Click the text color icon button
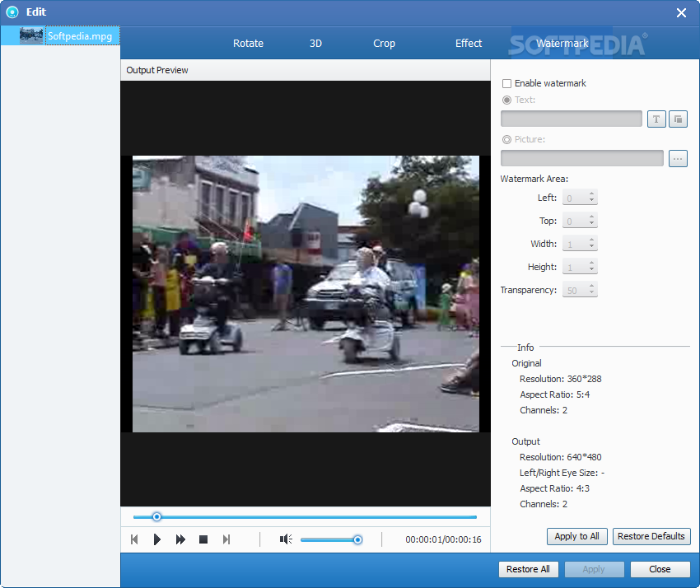The image size is (700, 588). pos(678,119)
